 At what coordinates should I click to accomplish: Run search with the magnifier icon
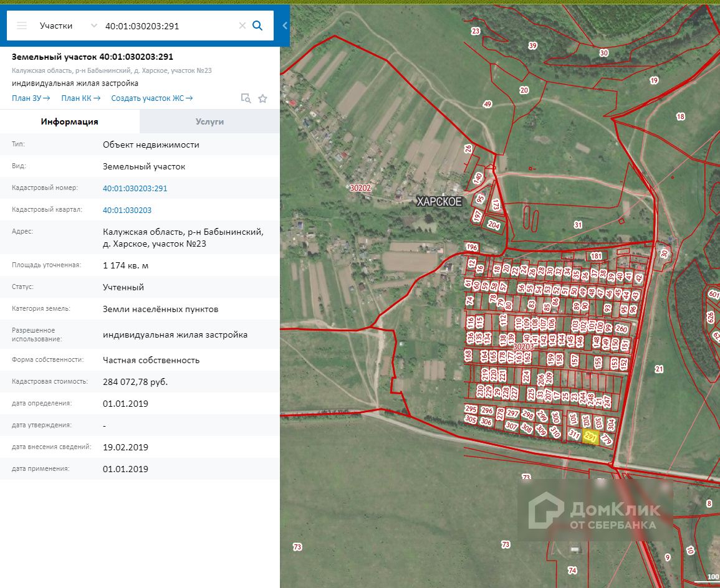pyautogui.click(x=257, y=26)
